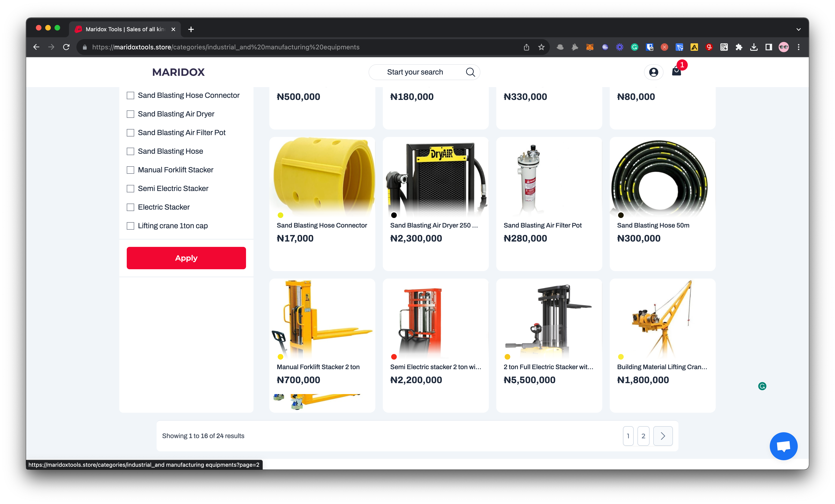Open Sand Blasting Air Dryer 250 product
This screenshot has height=504, width=835.
[434, 225]
